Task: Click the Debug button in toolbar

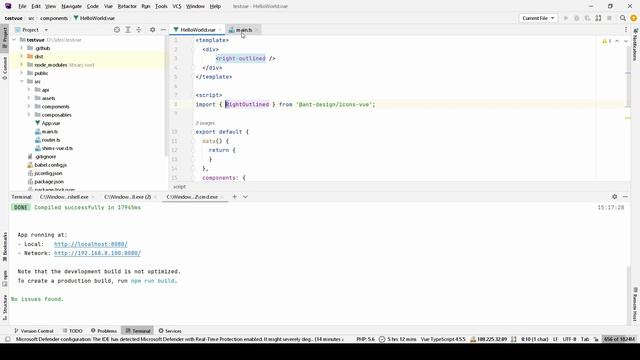Action: coord(576,18)
